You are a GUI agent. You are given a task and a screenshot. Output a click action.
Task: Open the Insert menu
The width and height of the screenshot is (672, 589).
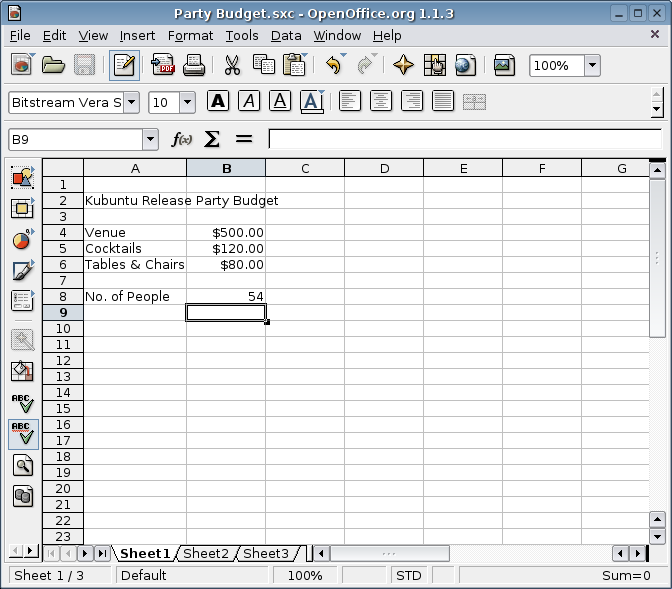(137, 36)
